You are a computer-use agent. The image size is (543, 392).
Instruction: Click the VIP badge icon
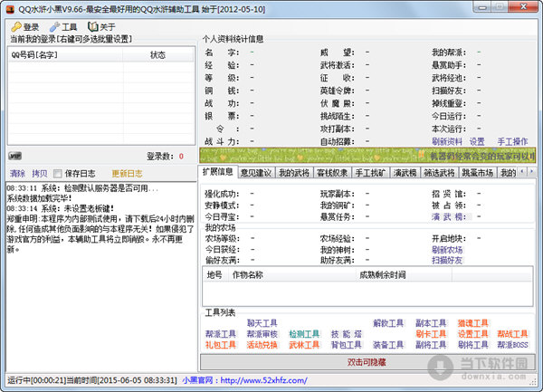pyautogui.click(x=14, y=157)
